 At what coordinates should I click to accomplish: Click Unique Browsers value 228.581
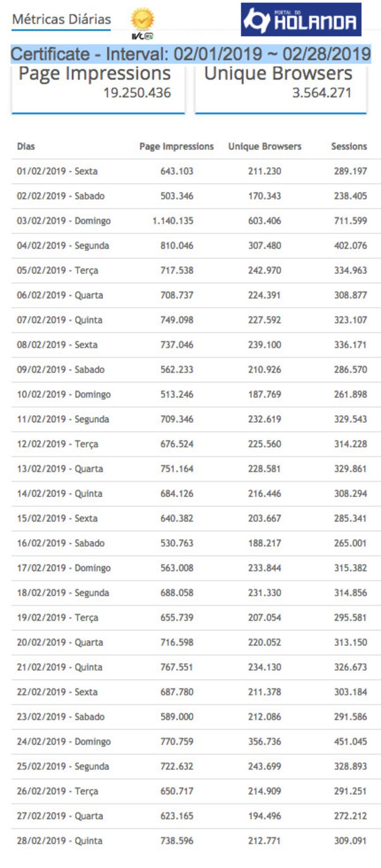[264, 469]
